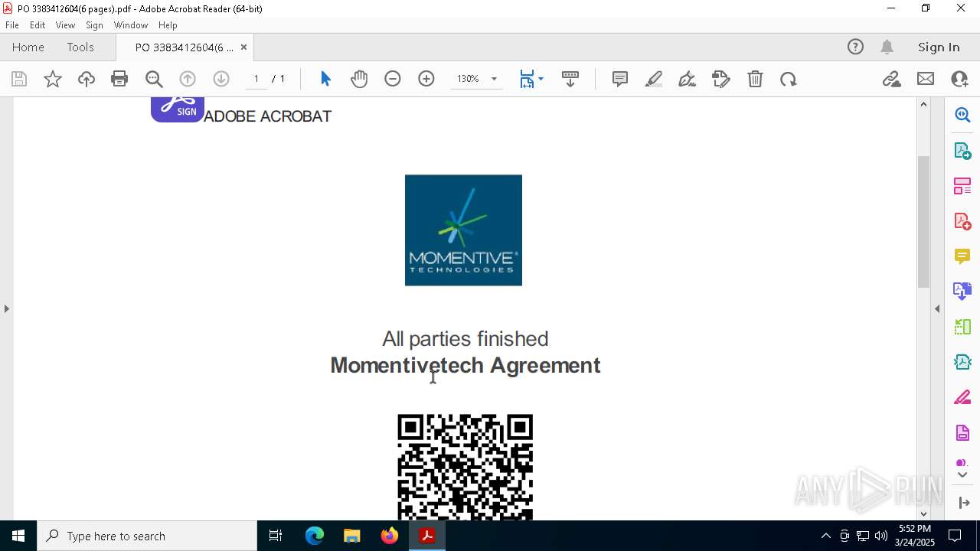Image resolution: width=980 pixels, height=551 pixels.
Task: Zoom out with the minus button
Action: (393, 79)
